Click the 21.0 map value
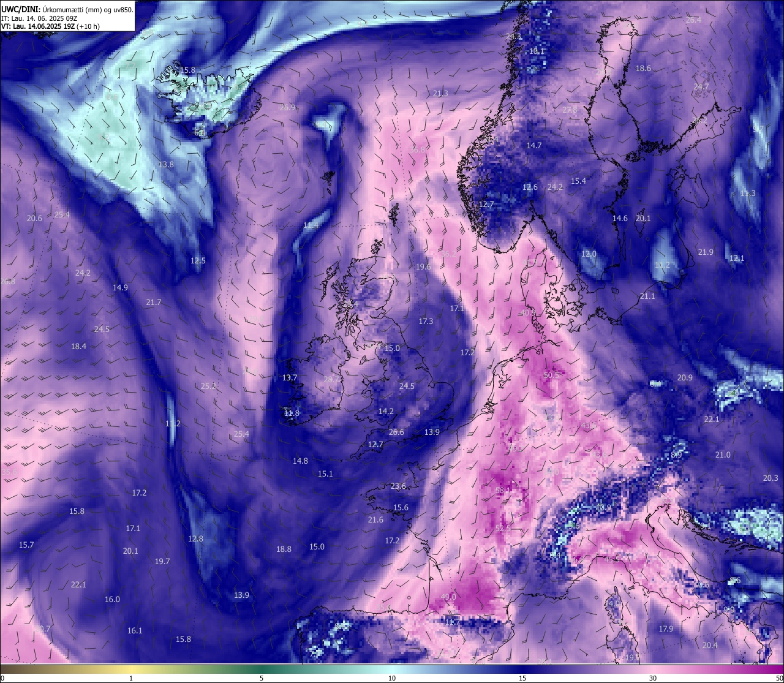784x683 pixels. point(723,455)
